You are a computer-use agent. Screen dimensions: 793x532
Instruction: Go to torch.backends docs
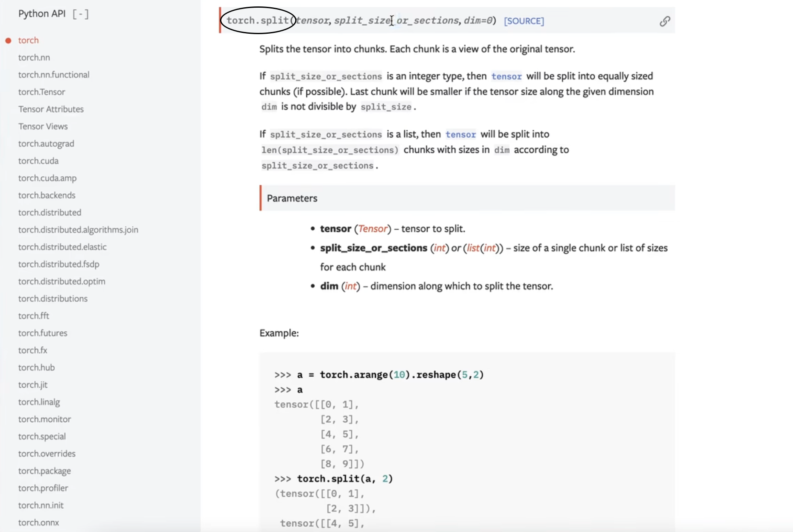click(47, 195)
